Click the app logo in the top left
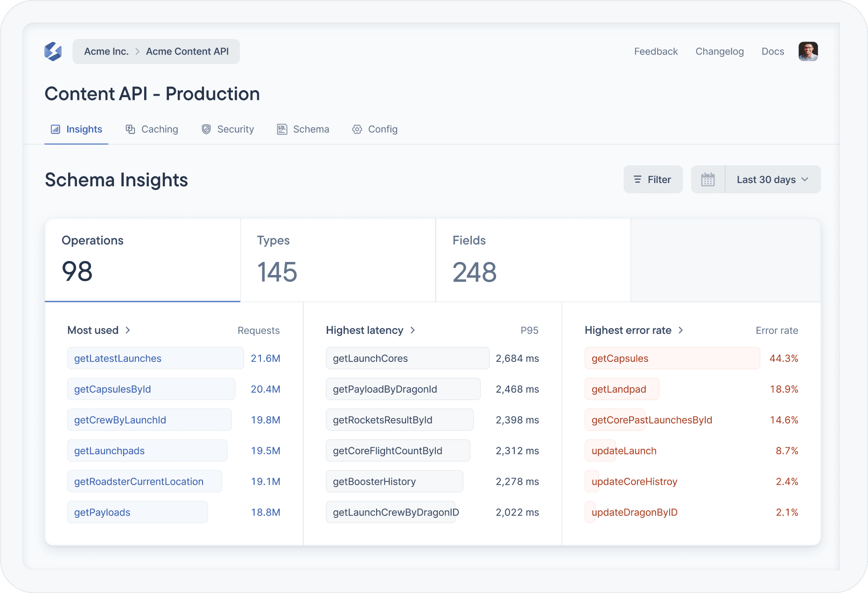This screenshot has height=593, width=868. click(53, 51)
